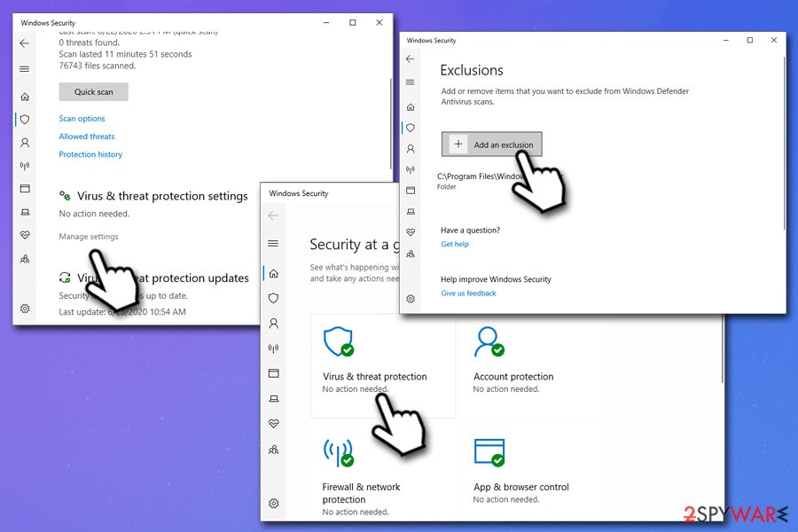Viewport: 798px width, 532px height.
Task: Open Account icon in Security at a glance sidebar
Action: [273, 324]
